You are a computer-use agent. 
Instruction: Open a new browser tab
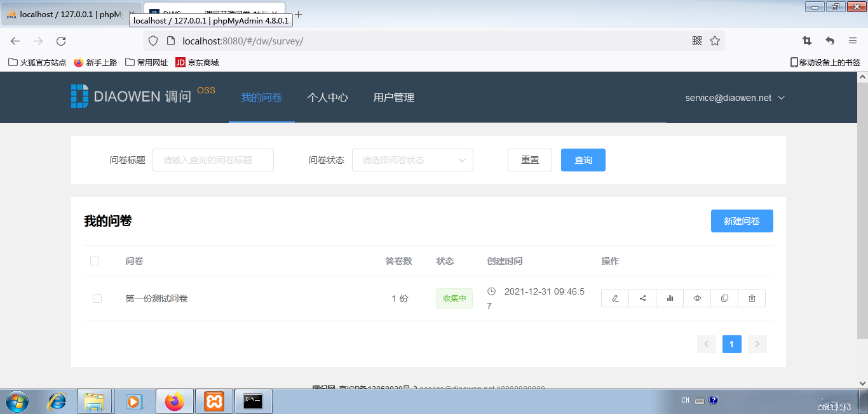pos(299,14)
